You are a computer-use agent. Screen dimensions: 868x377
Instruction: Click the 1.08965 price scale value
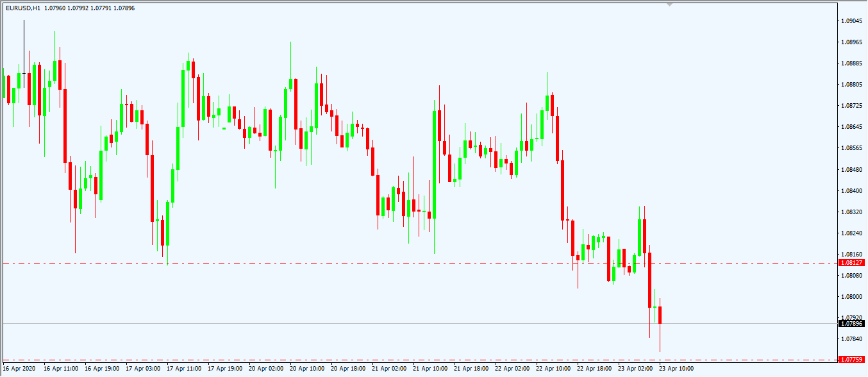[851, 42]
